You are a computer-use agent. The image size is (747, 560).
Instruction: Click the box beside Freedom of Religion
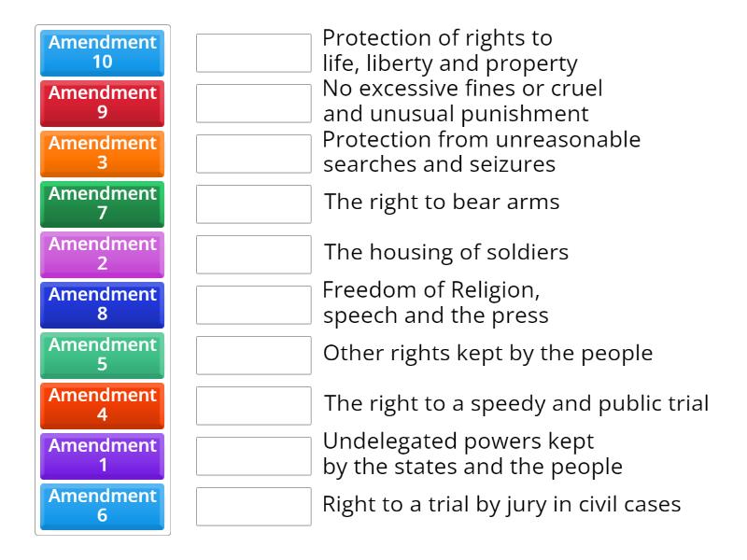(254, 304)
